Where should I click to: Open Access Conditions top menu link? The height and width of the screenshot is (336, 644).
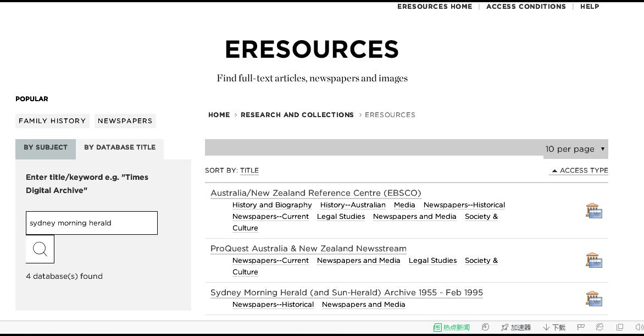pos(526,7)
